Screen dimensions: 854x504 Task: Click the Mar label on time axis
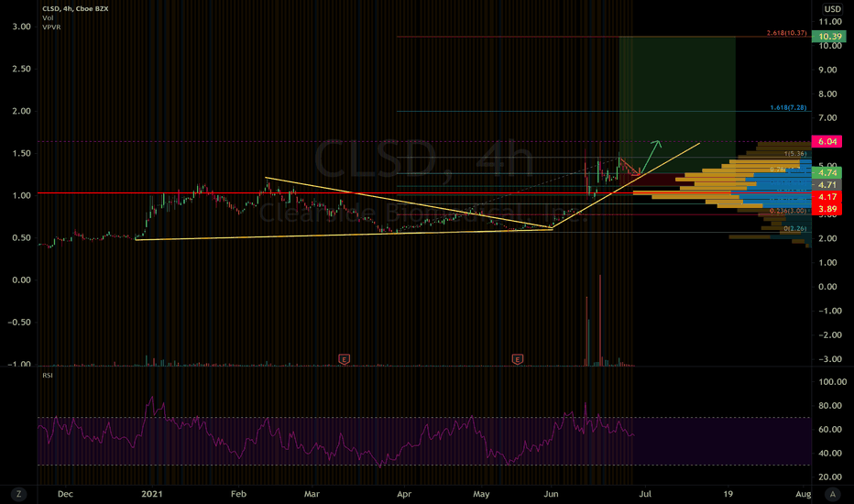(x=312, y=494)
